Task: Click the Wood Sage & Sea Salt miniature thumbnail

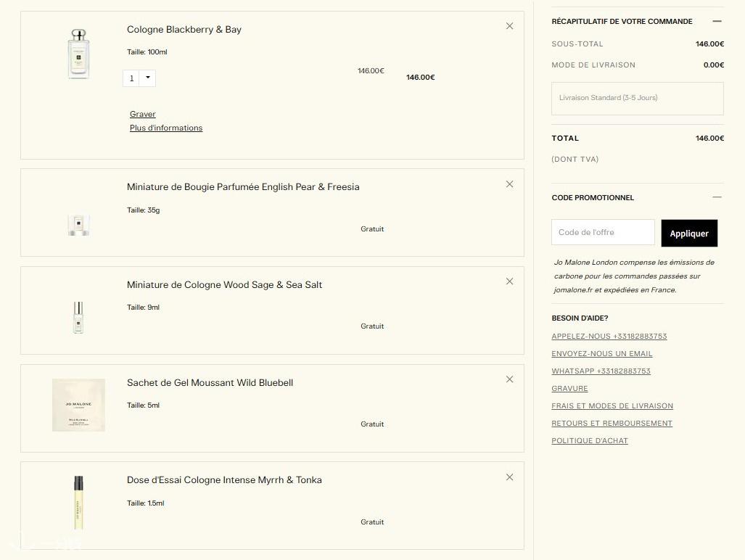Action: [78, 317]
